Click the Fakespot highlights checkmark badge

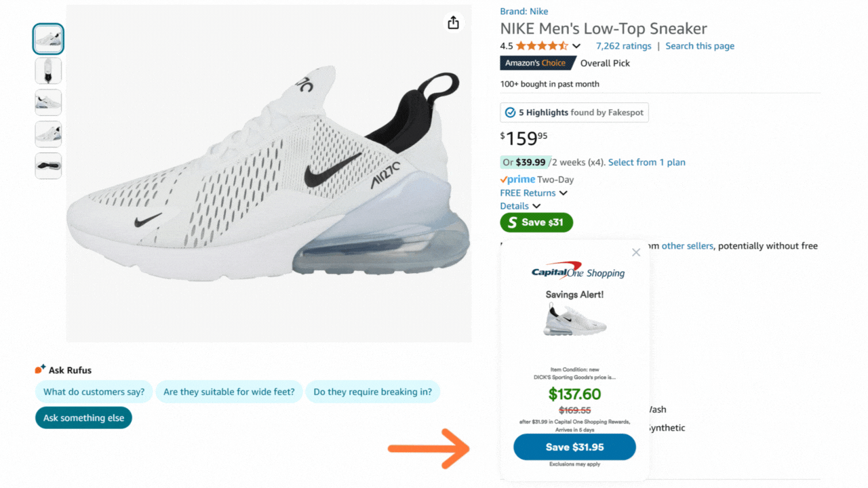(509, 113)
